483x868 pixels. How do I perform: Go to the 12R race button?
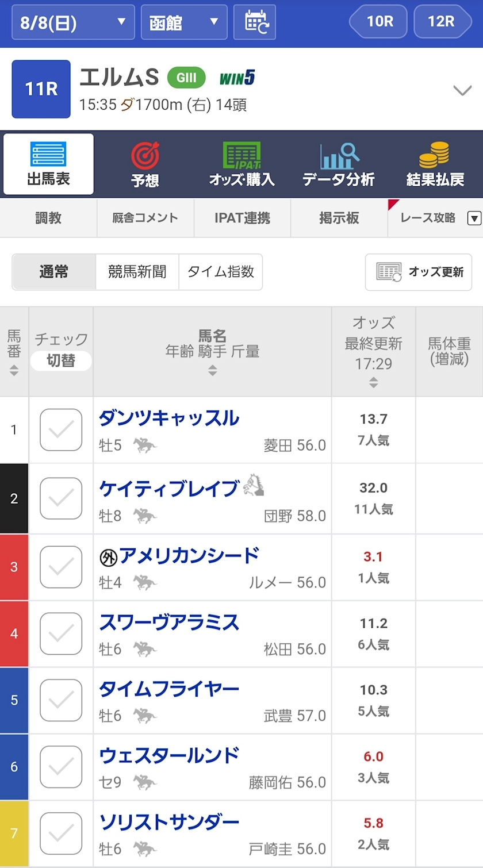(442, 22)
